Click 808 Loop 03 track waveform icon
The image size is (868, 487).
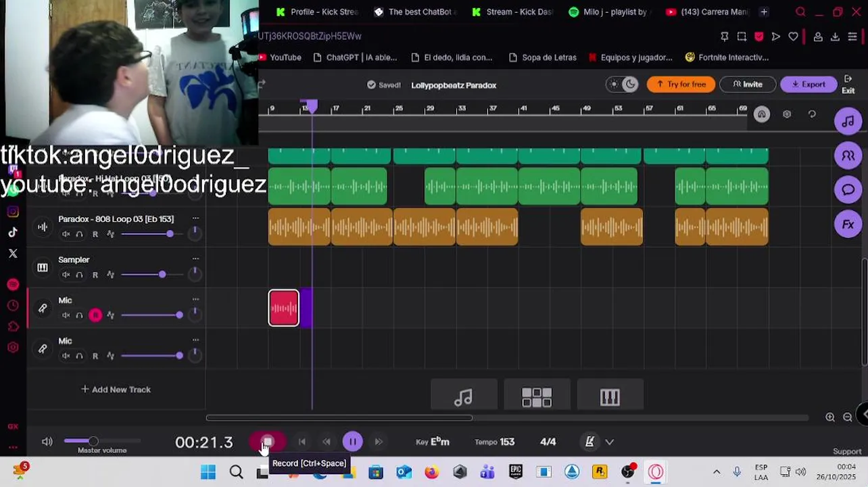click(43, 227)
